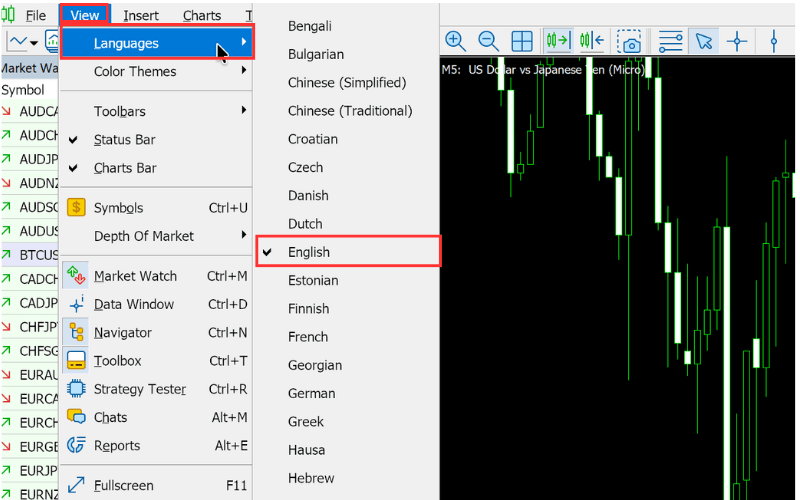
Task: Select the checked English language
Action: [348, 252]
